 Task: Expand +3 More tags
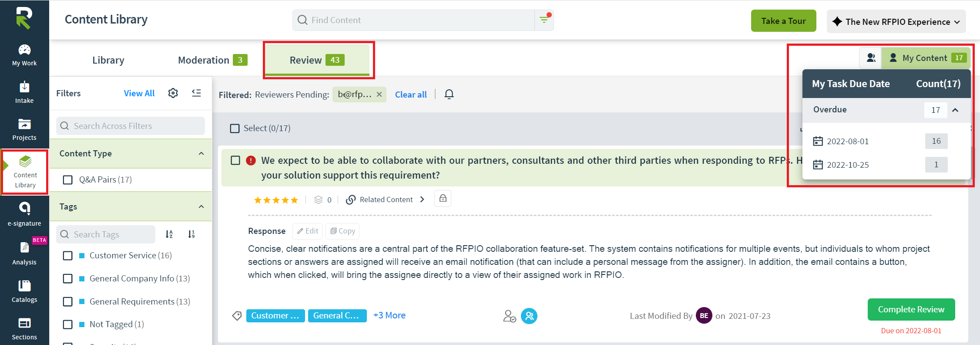tap(389, 315)
